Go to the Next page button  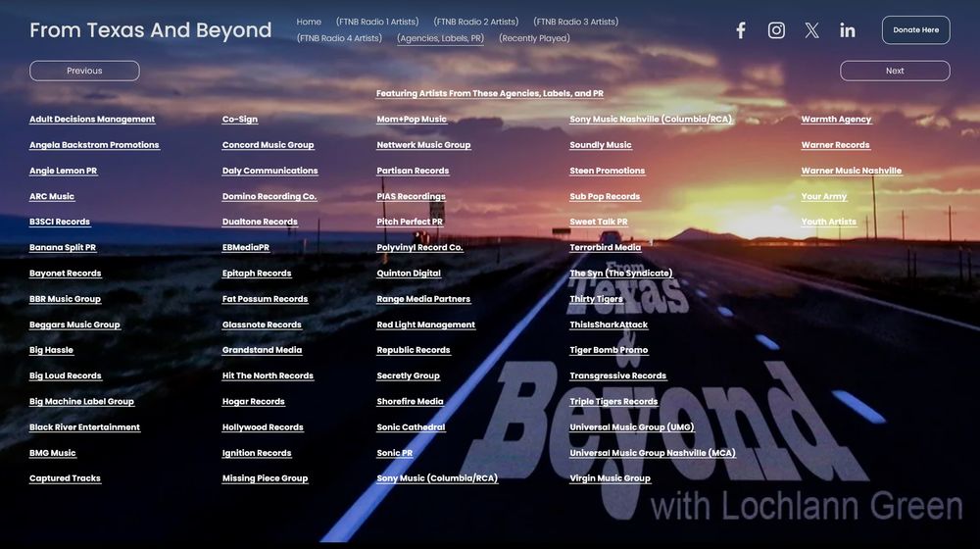click(x=895, y=71)
